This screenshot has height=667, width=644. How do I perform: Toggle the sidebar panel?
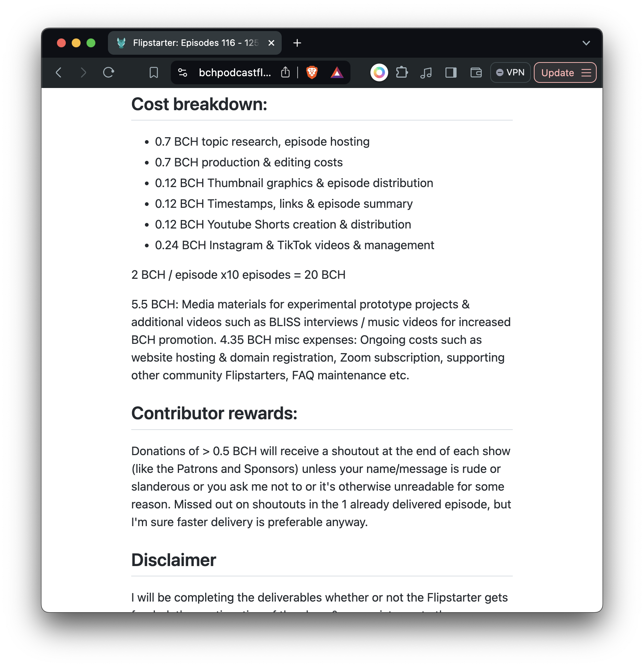coord(451,72)
